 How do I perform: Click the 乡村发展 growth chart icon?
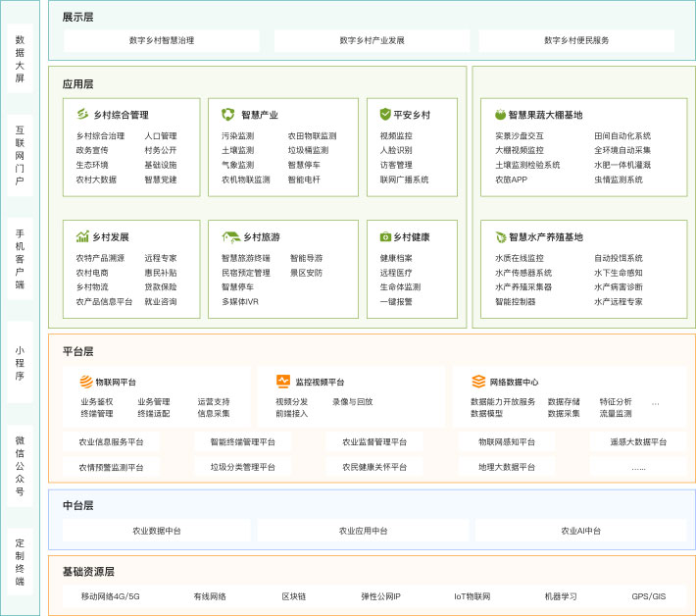click(82, 236)
